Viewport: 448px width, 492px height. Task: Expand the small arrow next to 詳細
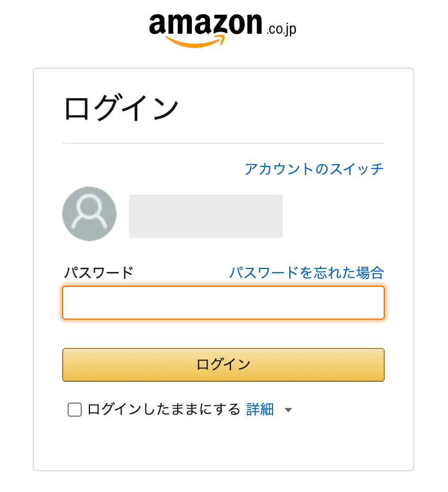(x=288, y=410)
